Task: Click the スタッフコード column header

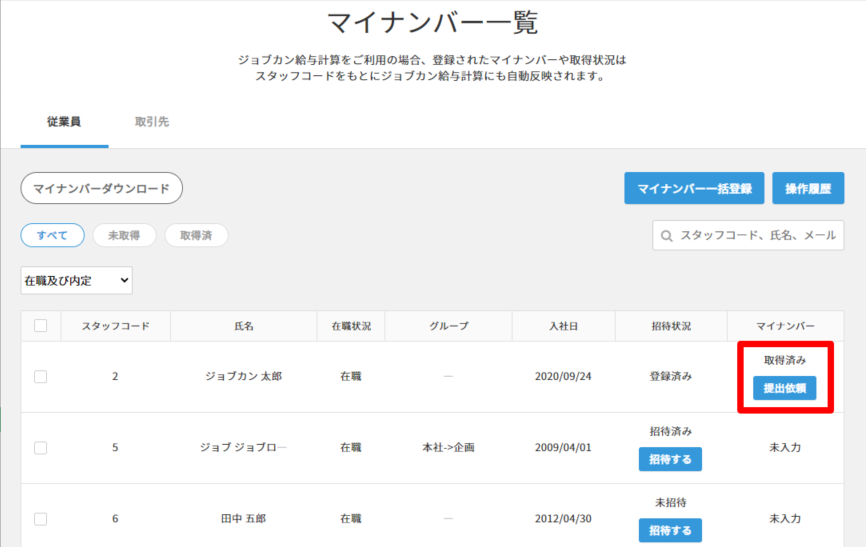Action: tap(115, 326)
